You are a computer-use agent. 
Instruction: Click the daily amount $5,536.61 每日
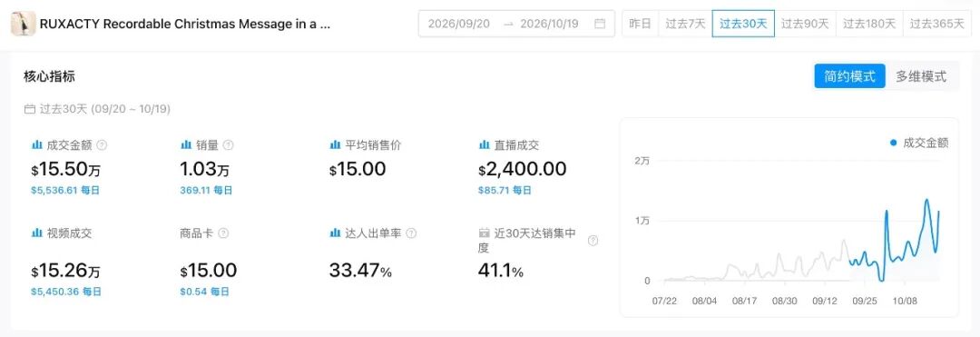coord(65,191)
